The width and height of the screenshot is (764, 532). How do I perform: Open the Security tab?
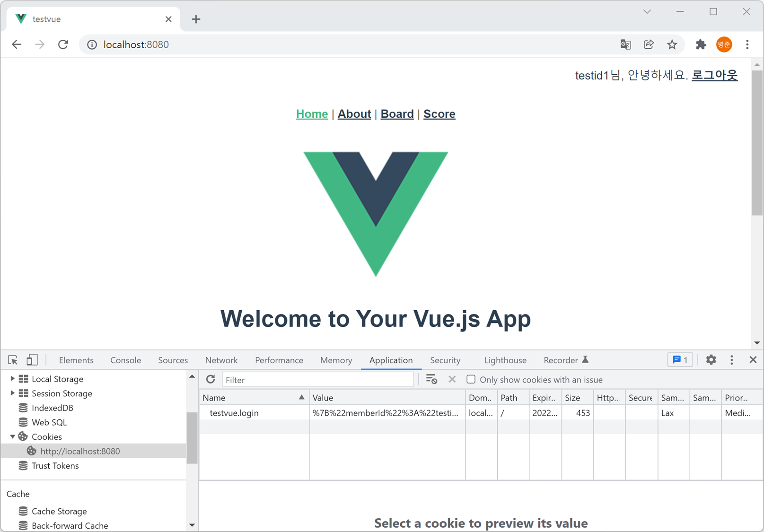point(445,360)
